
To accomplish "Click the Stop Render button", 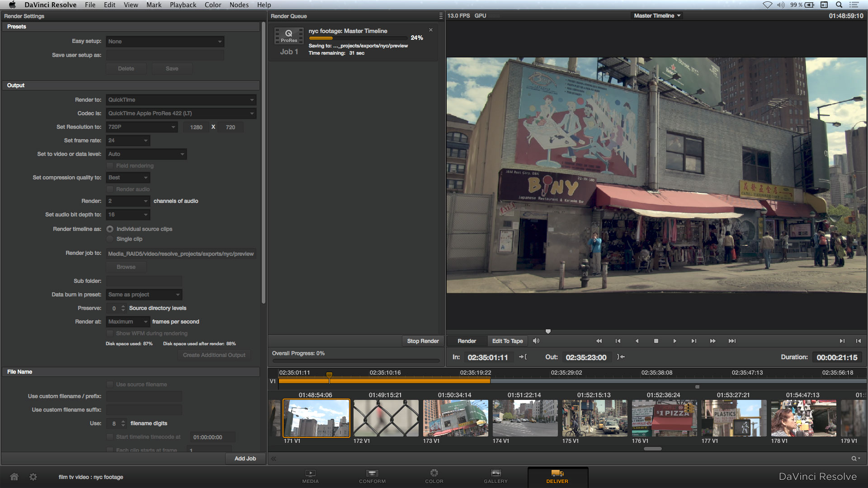I will (x=423, y=341).
